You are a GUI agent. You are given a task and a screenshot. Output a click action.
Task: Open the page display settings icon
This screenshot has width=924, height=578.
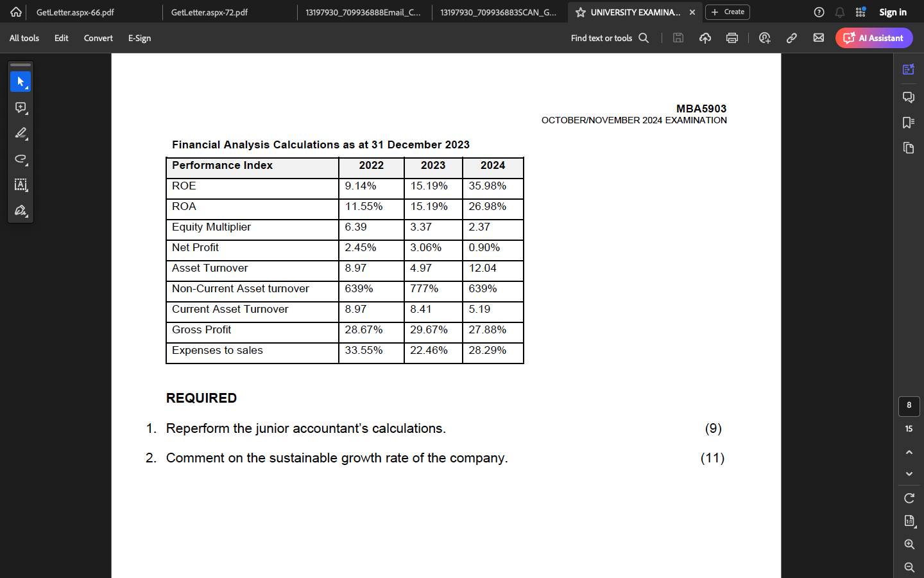click(x=909, y=521)
